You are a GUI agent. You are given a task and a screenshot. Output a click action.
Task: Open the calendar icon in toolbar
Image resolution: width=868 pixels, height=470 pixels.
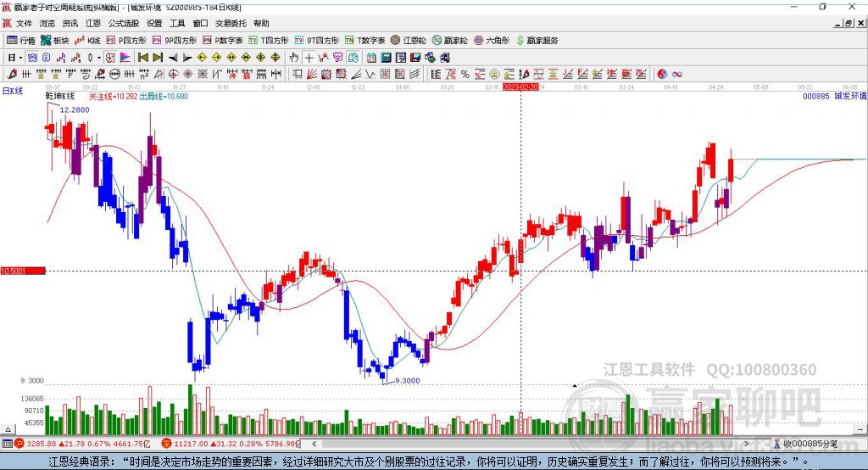pyautogui.click(x=371, y=58)
